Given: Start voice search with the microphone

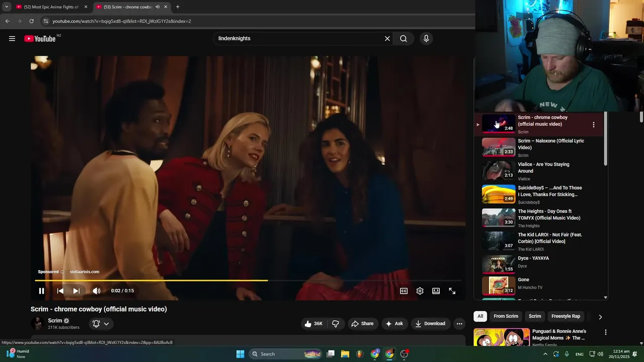Looking at the screenshot, I should point(426,39).
